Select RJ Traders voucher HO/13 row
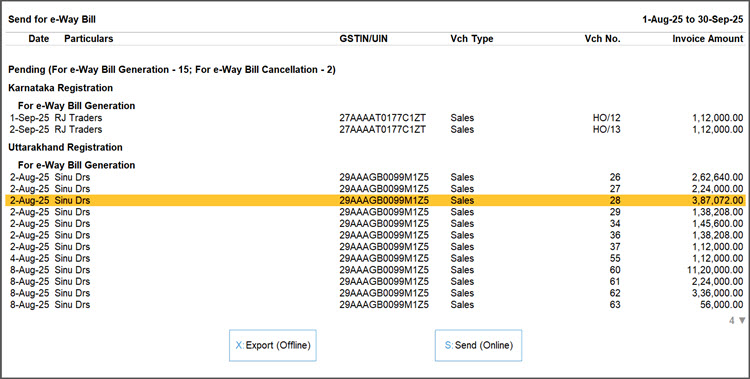750x379 pixels. [375, 129]
